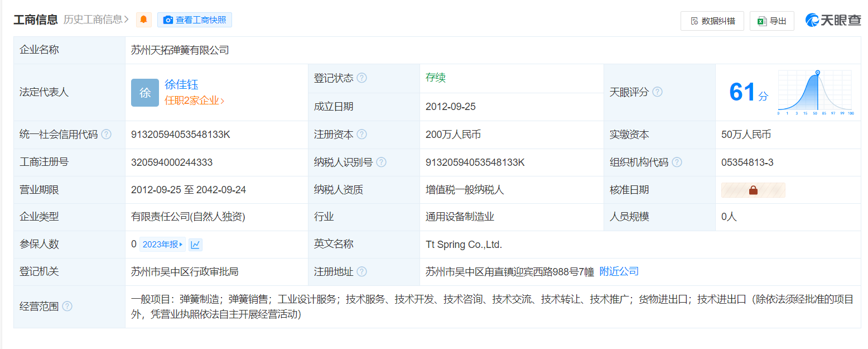Open legal representative 徐佳钰 profile
The height and width of the screenshot is (349, 868).
pyautogui.click(x=181, y=85)
